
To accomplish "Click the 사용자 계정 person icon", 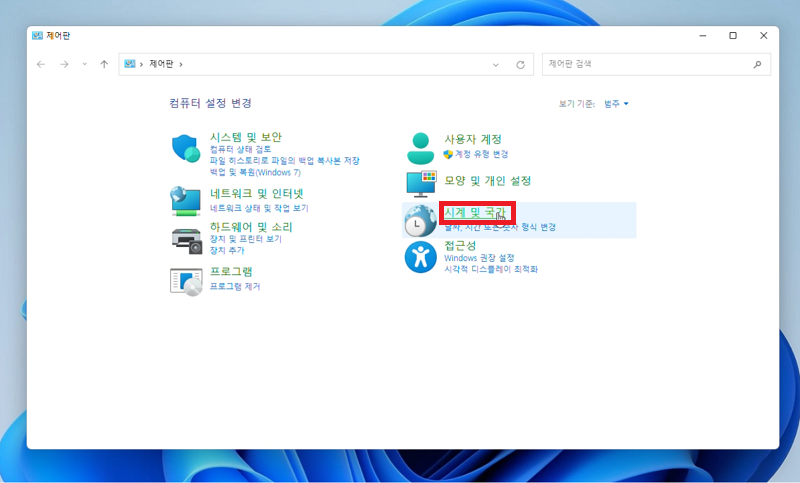I will pyautogui.click(x=420, y=148).
